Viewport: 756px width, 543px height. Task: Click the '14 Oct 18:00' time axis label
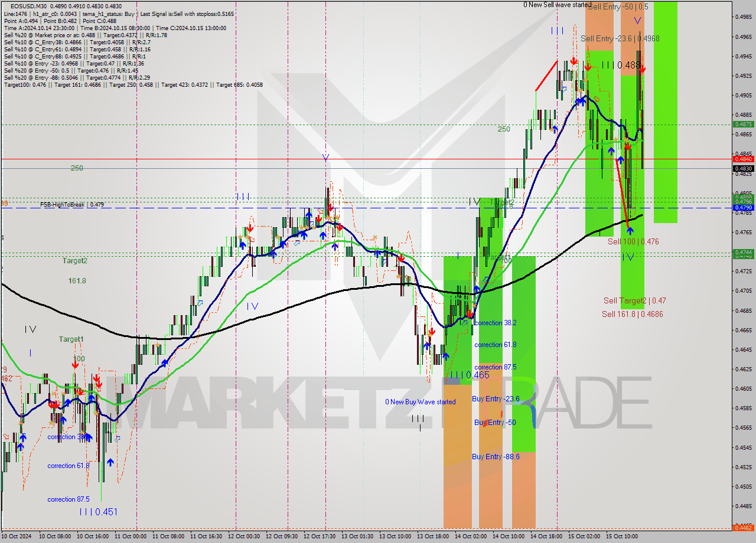click(546, 537)
